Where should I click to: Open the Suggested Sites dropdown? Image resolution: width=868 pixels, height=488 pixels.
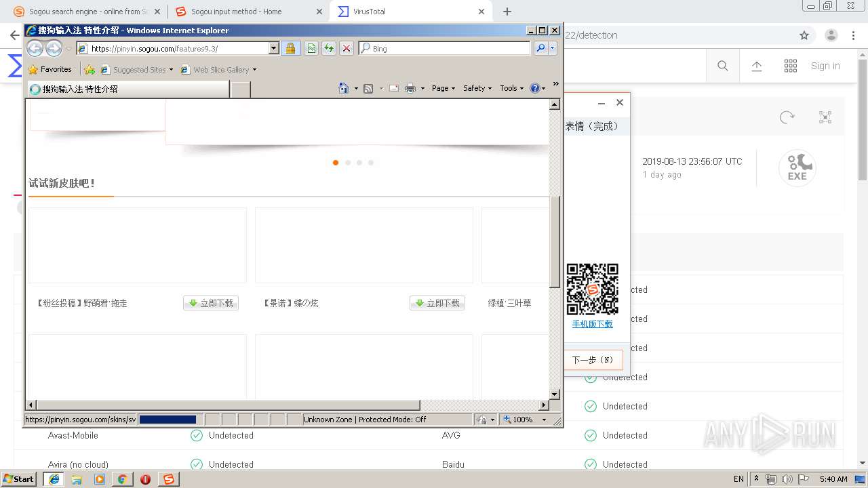click(172, 69)
